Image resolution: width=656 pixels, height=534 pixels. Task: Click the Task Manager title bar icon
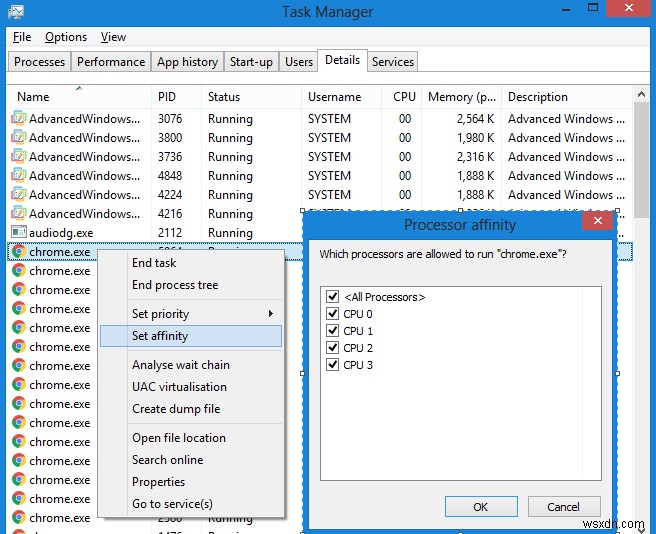(x=15, y=11)
